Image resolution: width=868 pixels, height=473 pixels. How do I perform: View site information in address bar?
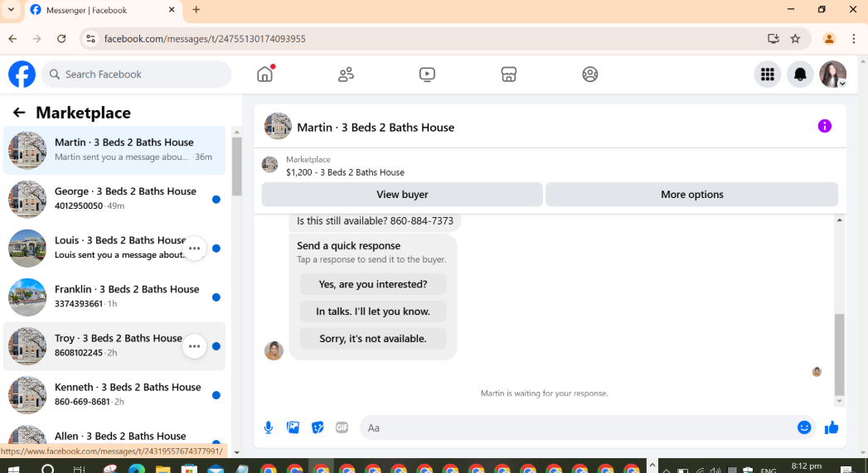tap(91, 39)
